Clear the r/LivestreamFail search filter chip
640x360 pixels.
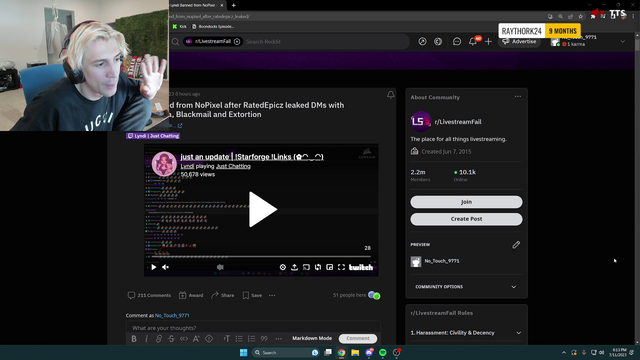[x=237, y=42]
